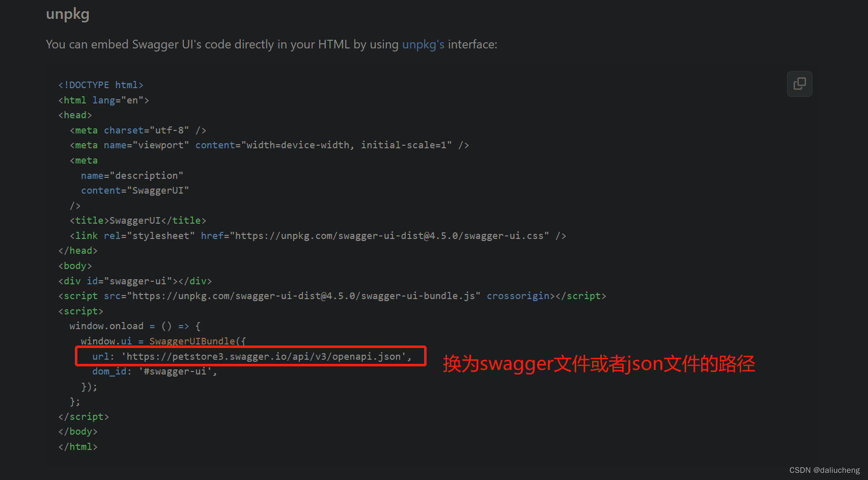Viewport: 868px width, 480px height.
Task: Click the stylesheet link href swagger-ui.css line
Action: (x=318, y=236)
